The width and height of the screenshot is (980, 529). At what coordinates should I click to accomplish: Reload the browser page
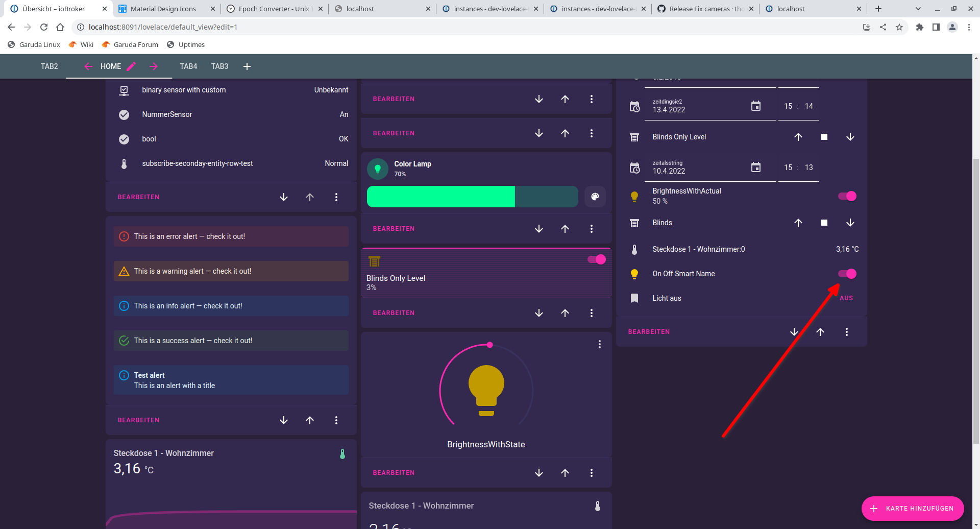(x=44, y=27)
